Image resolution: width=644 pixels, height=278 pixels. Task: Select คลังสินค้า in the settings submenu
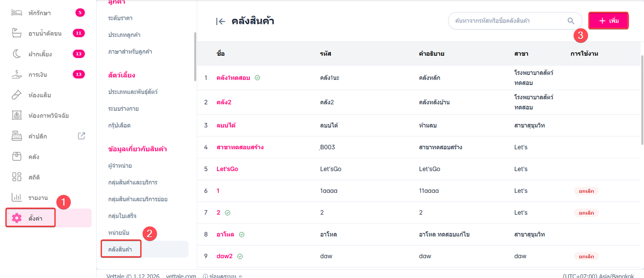click(x=121, y=249)
